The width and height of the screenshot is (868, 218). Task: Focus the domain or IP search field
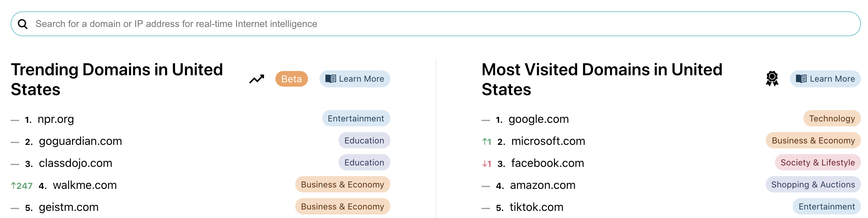pyautogui.click(x=435, y=24)
